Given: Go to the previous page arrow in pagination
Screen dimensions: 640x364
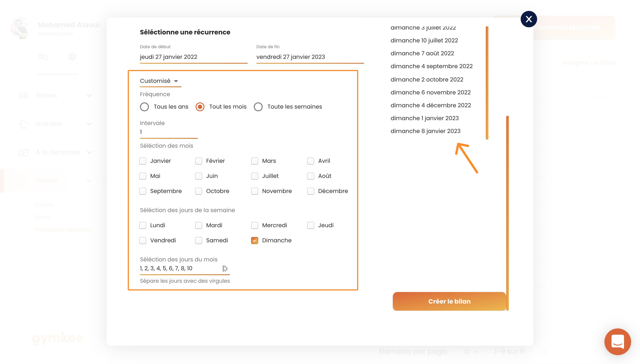Looking at the screenshot, I should [x=565, y=352].
